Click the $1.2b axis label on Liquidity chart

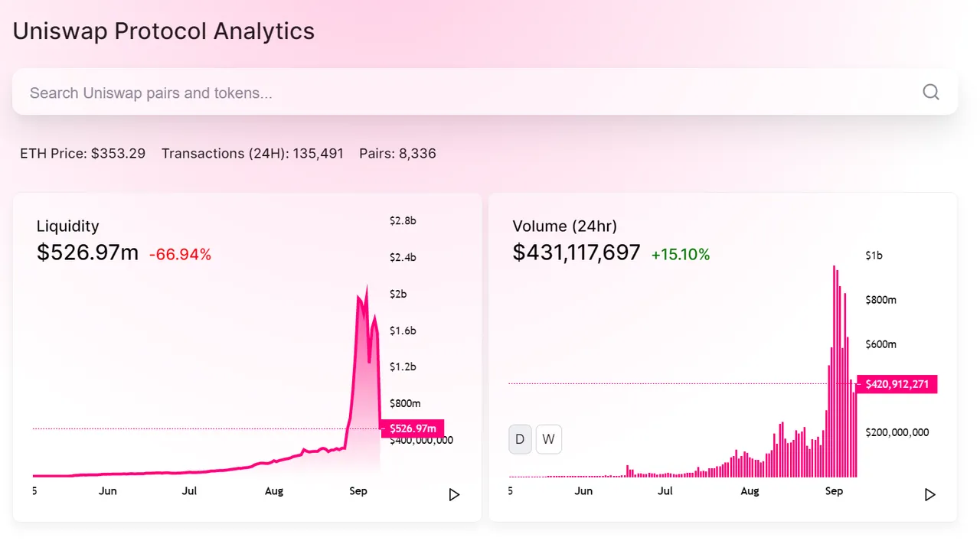click(403, 366)
